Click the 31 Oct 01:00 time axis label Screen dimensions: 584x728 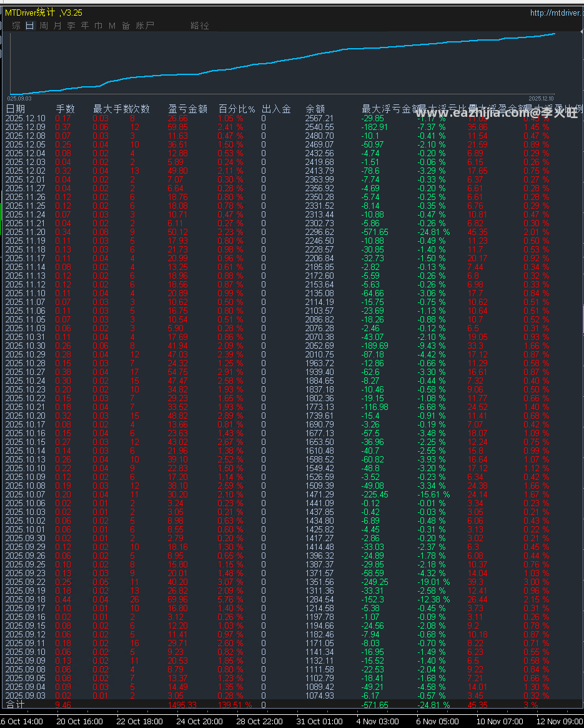pos(319,722)
